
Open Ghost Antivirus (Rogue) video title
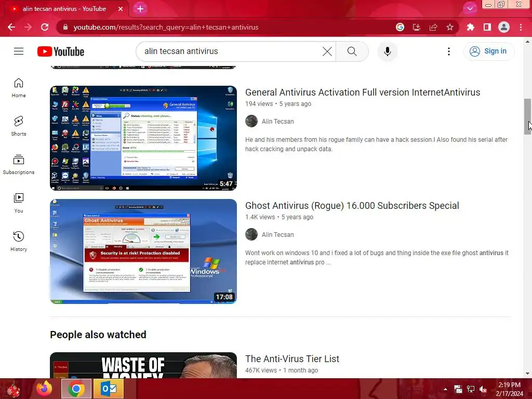[x=352, y=206]
